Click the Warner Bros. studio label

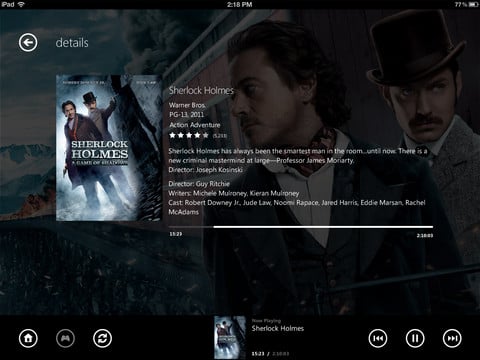click(x=187, y=105)
